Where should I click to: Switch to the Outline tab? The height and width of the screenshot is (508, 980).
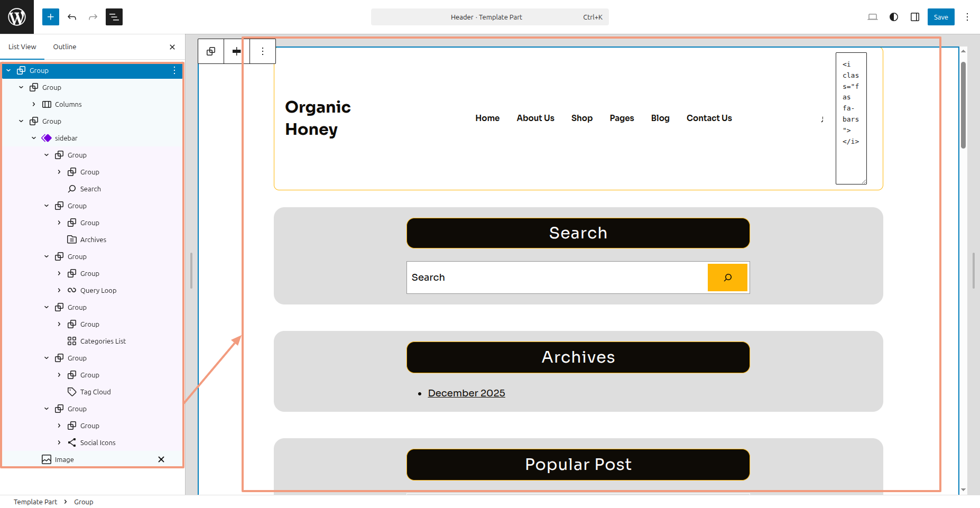point(64,47)
